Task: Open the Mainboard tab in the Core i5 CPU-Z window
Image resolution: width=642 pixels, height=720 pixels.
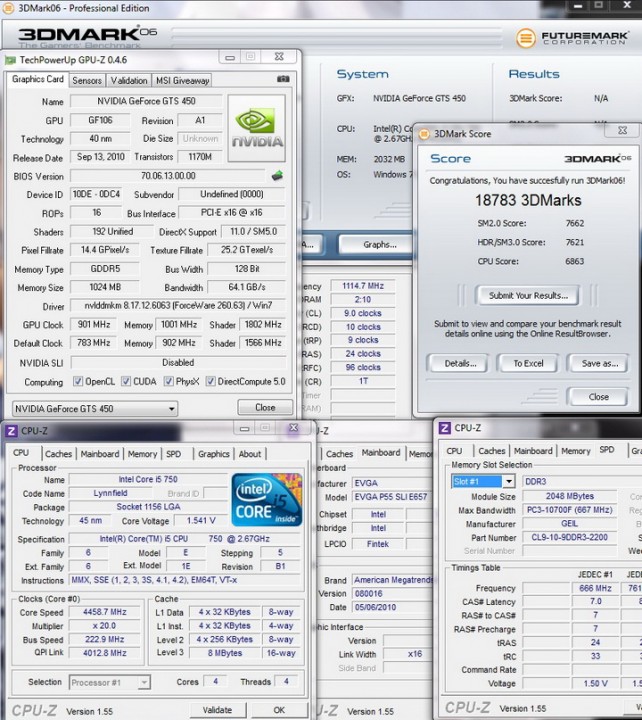Action: point(100,454)
